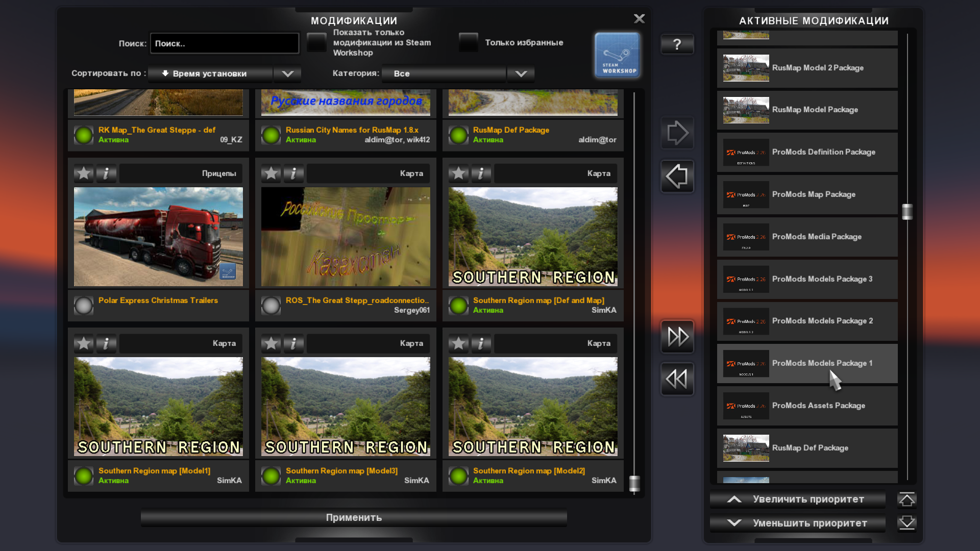Toggle Southern Region map [Model2] indicator
This screenshot has height=551, width=980.
click(x=458, y=476)
